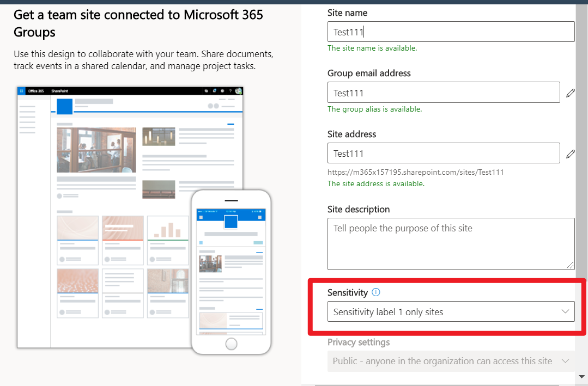Click the scrollbar down arrow

point(581,376)
